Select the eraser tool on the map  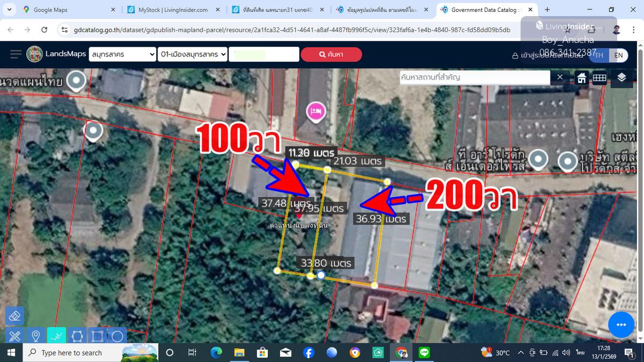(x=14, y=316)
